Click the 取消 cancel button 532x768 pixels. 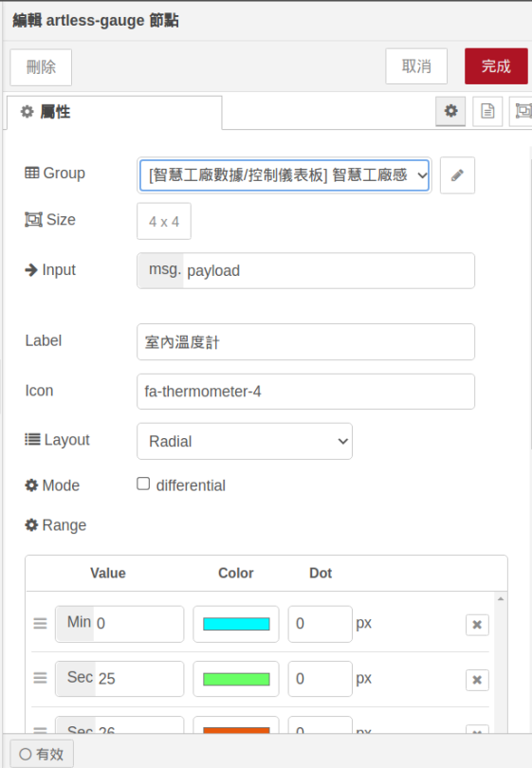416,66
